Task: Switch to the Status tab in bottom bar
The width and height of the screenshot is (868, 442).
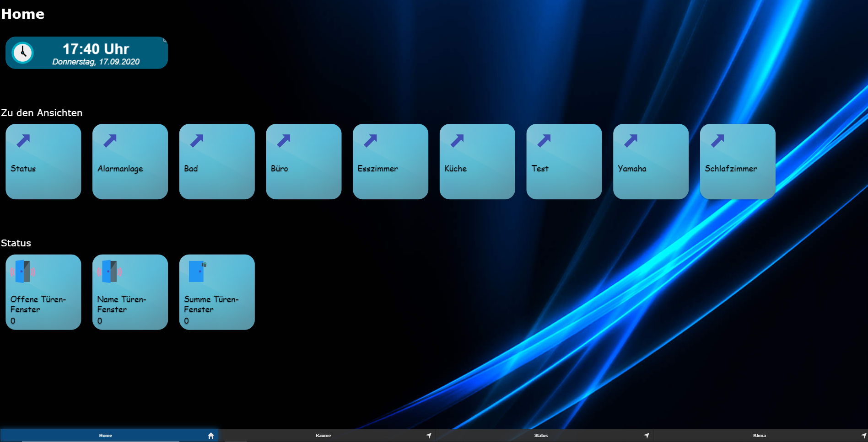Action: click(545, 436)
